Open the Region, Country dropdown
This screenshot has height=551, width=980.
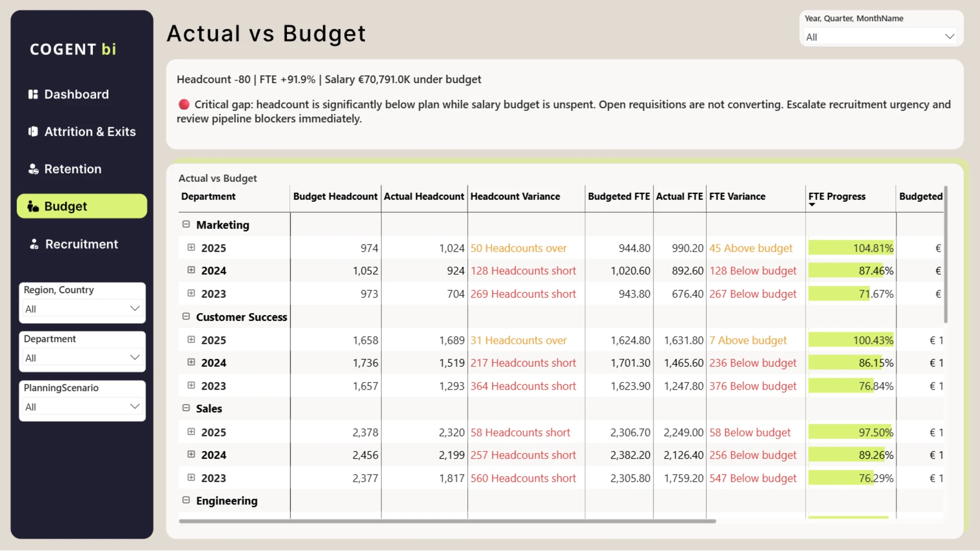82,309
